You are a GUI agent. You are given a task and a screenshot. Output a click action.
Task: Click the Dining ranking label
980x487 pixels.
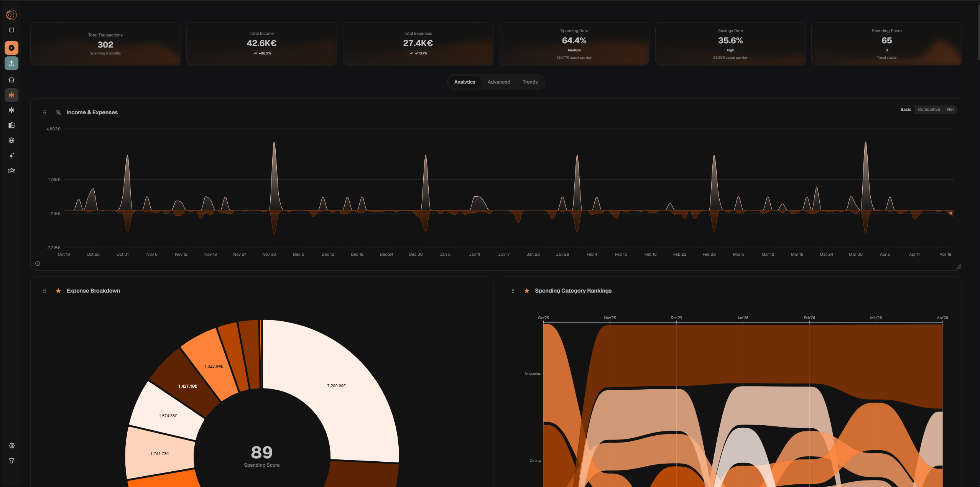coord(535,461)
